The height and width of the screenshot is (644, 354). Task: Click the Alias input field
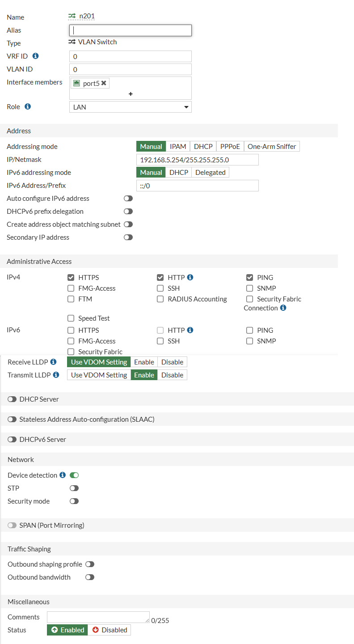[x=131, y=30]
